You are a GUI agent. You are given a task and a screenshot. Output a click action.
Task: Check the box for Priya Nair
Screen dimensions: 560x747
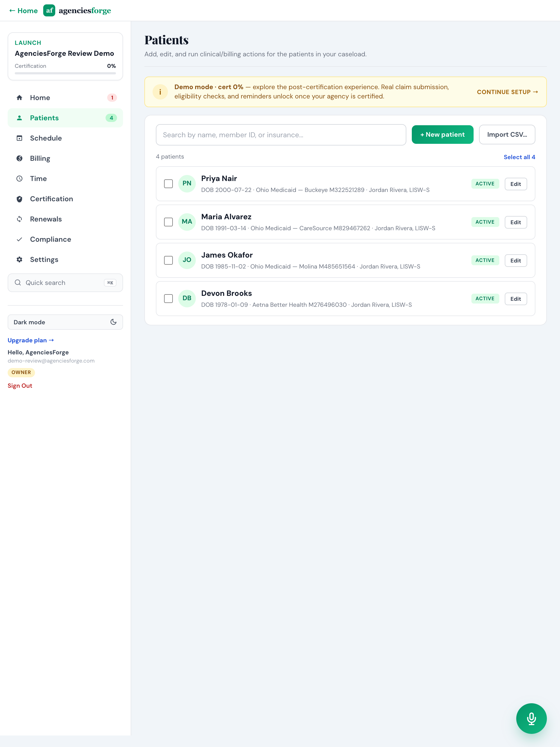point(168,184)
